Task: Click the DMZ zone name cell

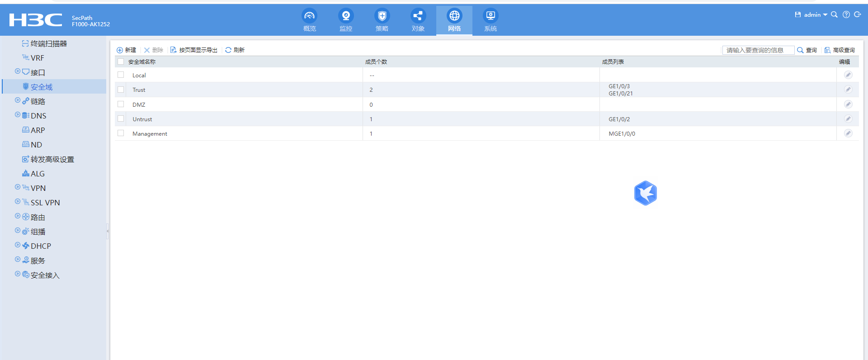Action: point(139,105)
